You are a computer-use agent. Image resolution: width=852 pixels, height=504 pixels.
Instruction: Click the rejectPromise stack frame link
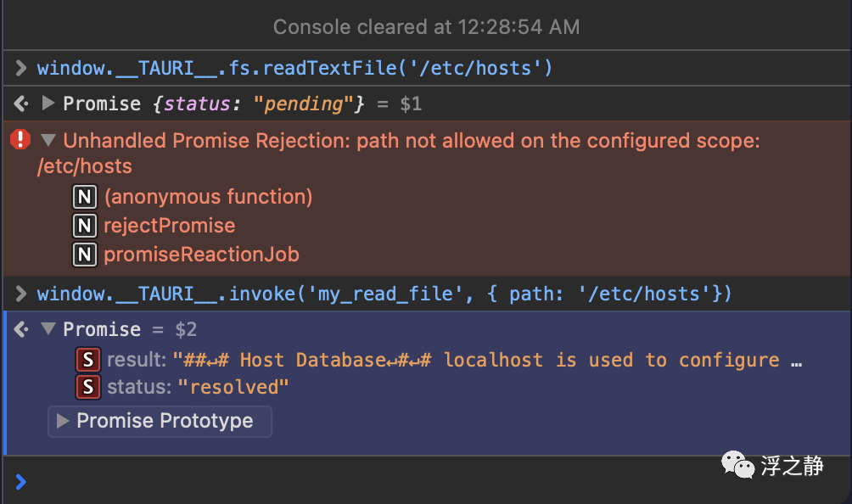pos(169,226)
